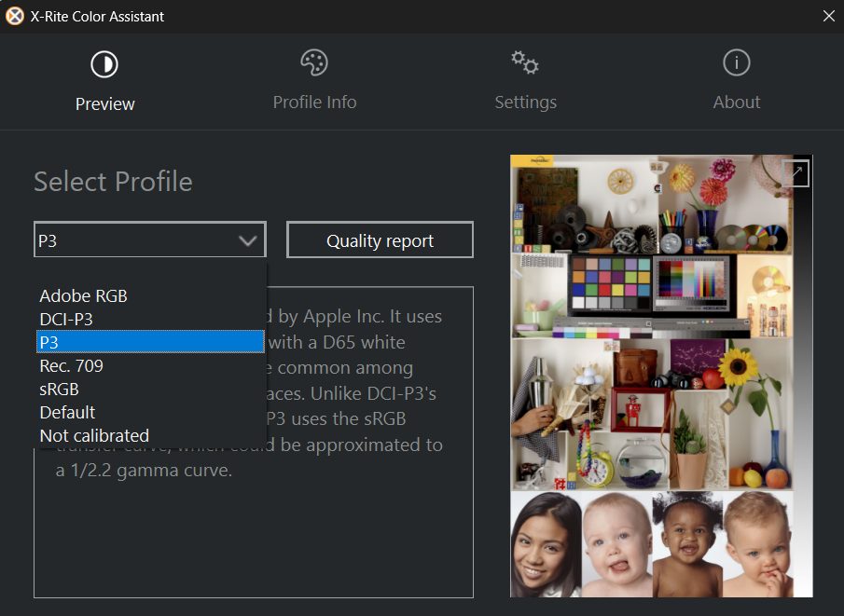
Task: Click the Preview half-circle contrast icon
Action: pos(104,64)
